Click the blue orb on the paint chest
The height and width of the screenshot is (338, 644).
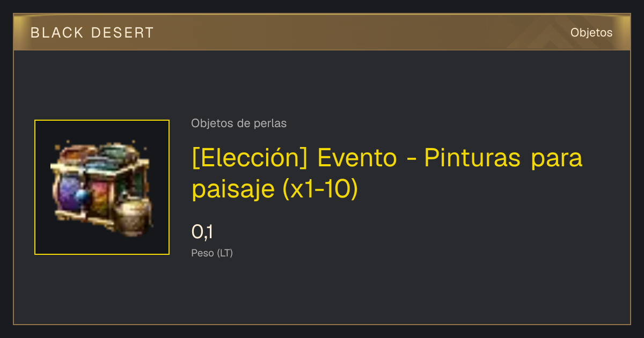tap(82, 196)
